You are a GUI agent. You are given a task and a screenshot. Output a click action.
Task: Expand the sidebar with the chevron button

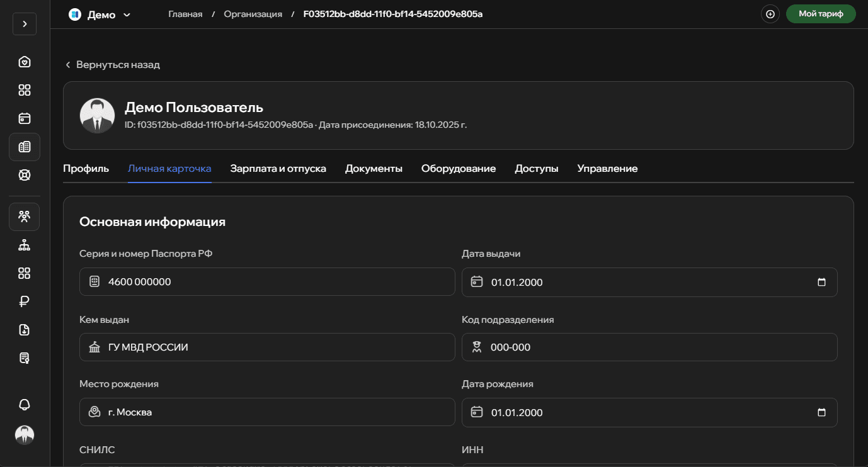click(x=25, y=24)
